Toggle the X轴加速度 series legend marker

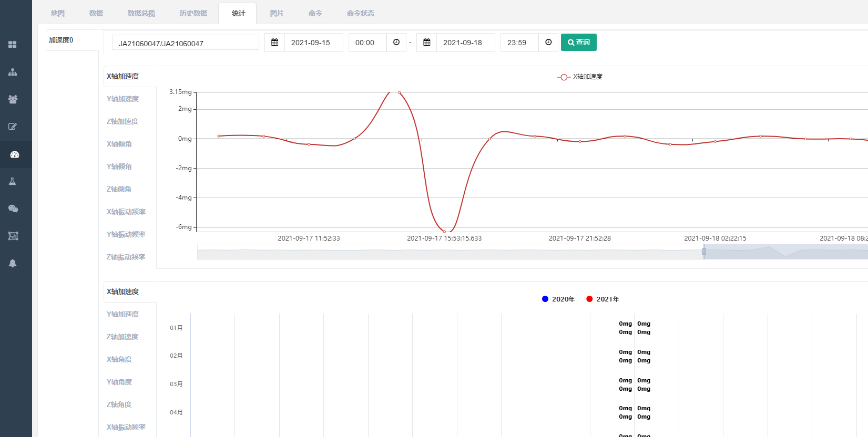pyautogui.click(x=564, y=77)
